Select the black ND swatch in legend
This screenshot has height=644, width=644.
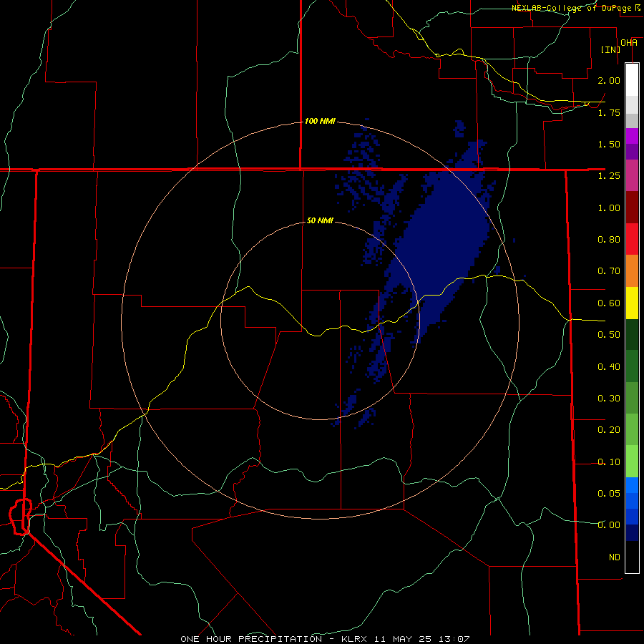coord(632,557)
